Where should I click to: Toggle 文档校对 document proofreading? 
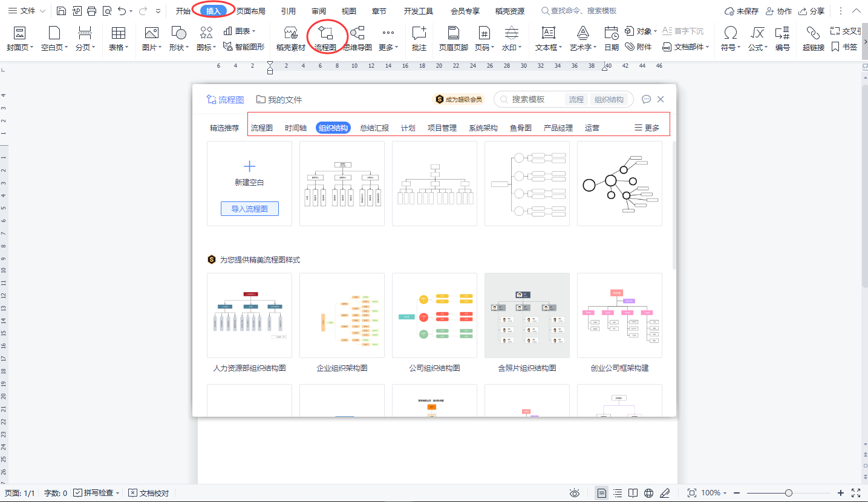coord(149,493)
